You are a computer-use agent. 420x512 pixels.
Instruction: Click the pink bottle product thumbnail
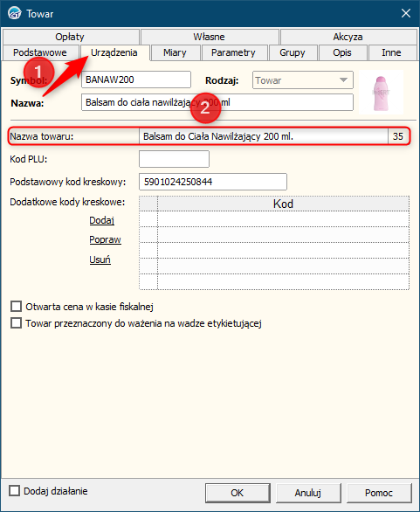[381, 93]
